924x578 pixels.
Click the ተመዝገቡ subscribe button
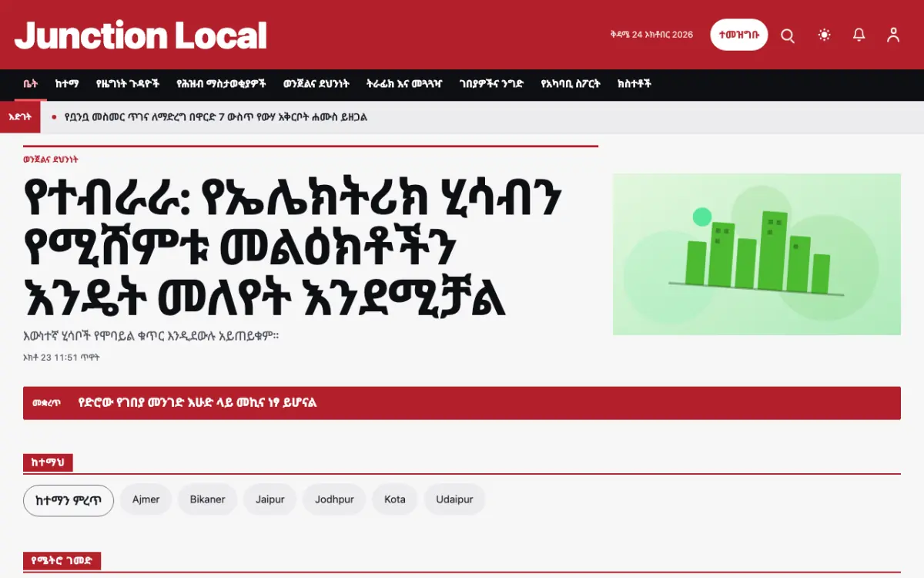pyautogui.click(x=739, y=35)
